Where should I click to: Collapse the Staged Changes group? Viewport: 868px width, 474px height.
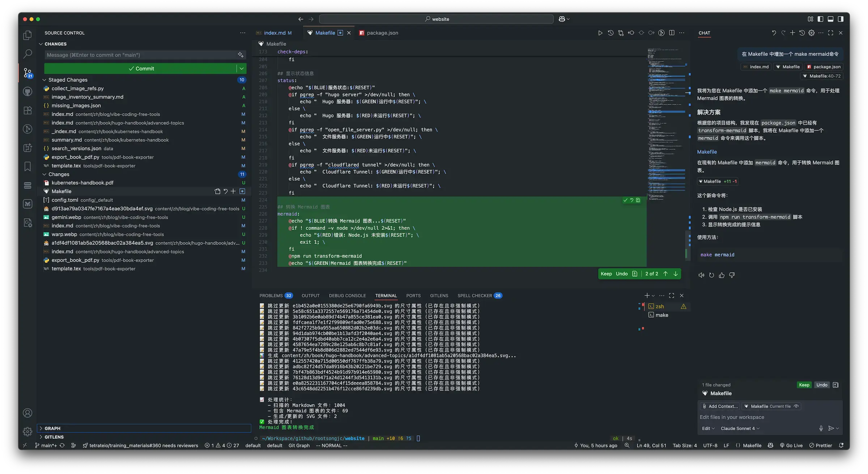click(x=44, y=80)
